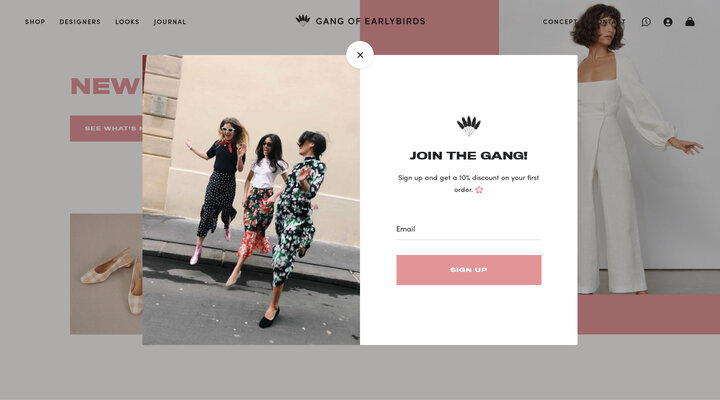Open the chat support icon
This screenshot has width=720, height=400.
click(x=646, y=22)
